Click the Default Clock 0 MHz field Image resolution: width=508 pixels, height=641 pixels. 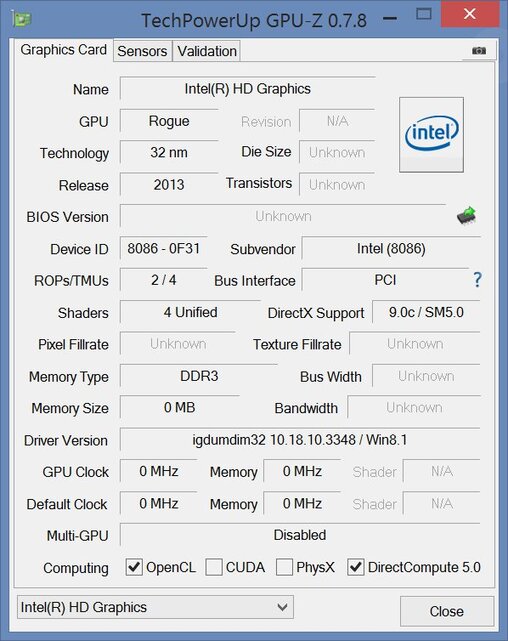click(x=159, y=503)
